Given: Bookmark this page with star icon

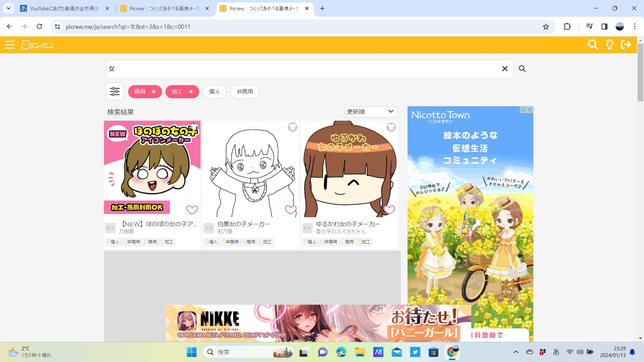Looking at the screenshot, I should pyautogui.click(x=546, y=26).
